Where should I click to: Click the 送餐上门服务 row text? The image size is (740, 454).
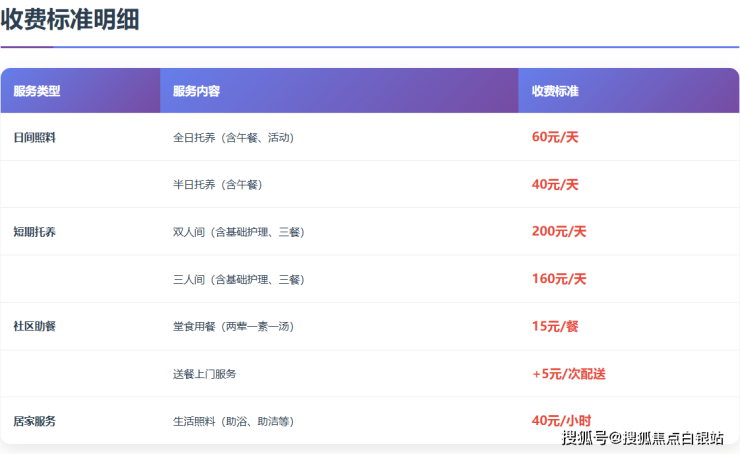tap(205, 374)
